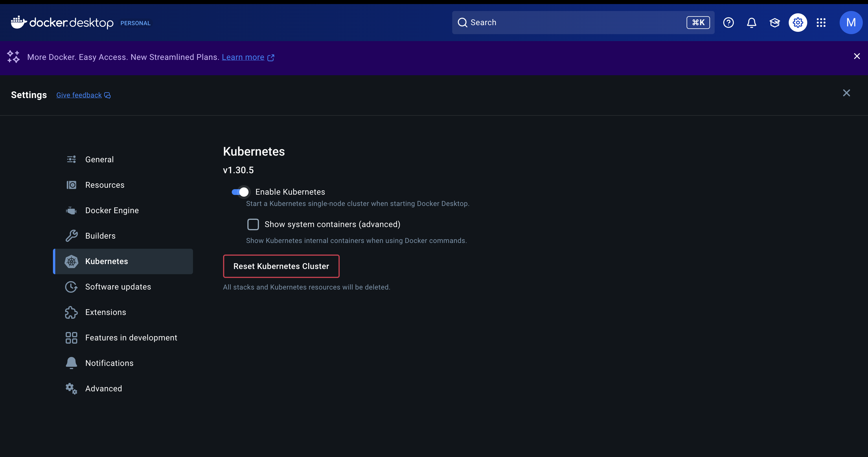Open General settings tab
The image size is (868, 457).
click(123, 159)
